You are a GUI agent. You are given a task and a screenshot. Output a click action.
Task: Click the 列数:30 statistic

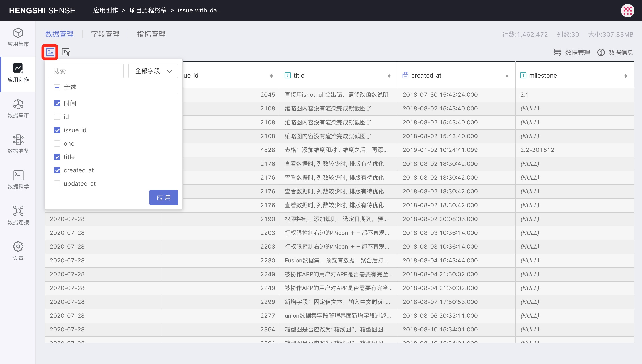click(568, 34)
